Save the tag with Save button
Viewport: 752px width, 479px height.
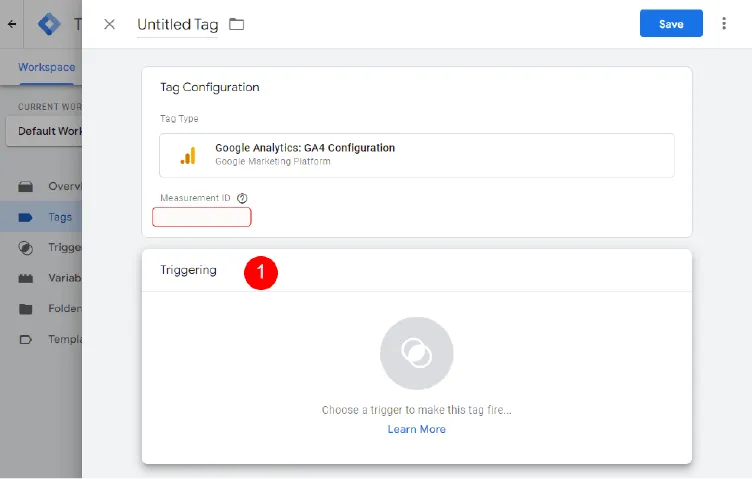(671, 24)
